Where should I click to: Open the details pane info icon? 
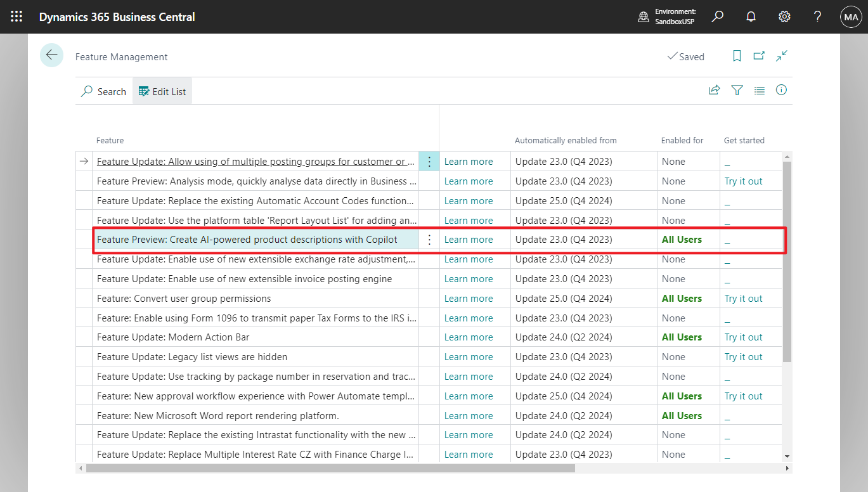[781, 90]
